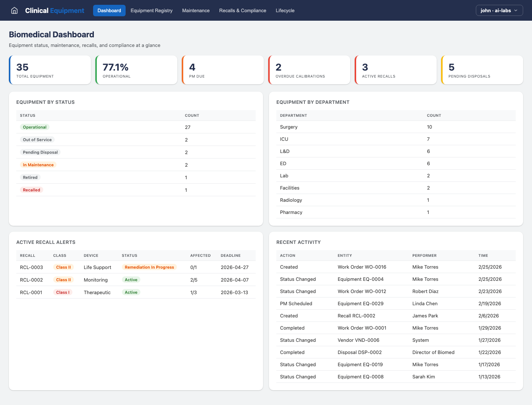Click the home icon in the navigation bar
This screenshot has width=532, height=405.
click(x=14, y=10)
